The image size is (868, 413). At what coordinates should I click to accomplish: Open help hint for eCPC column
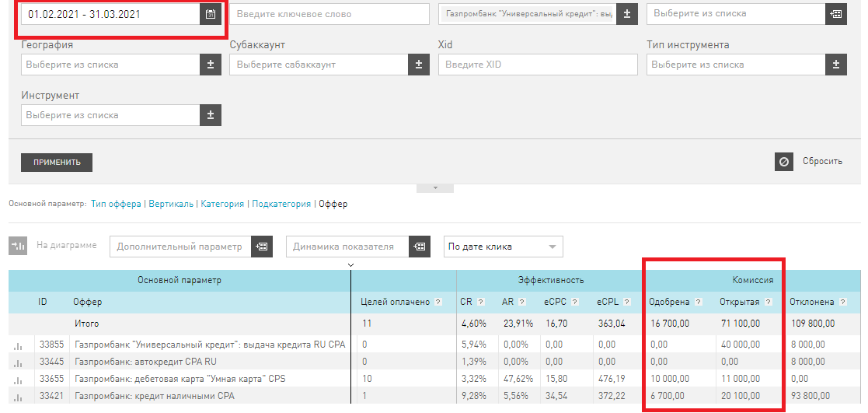pos(574,302)
